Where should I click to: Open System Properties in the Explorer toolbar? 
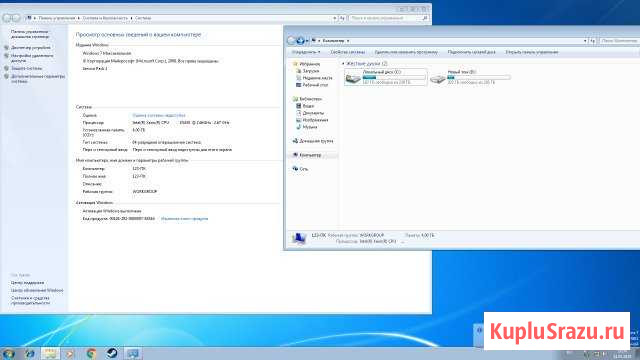[347, 52]
